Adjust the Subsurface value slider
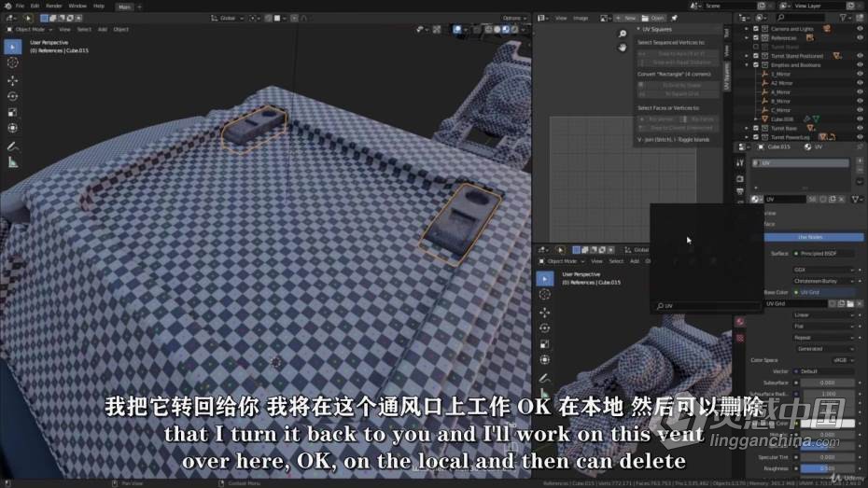 pyautogui.click(x=828, y=383)
